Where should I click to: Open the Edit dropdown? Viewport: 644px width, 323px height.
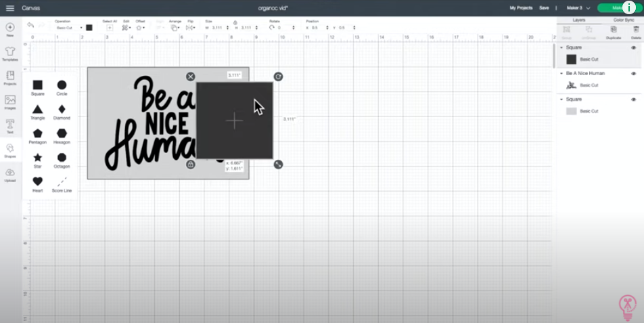[x=126, y=28]
